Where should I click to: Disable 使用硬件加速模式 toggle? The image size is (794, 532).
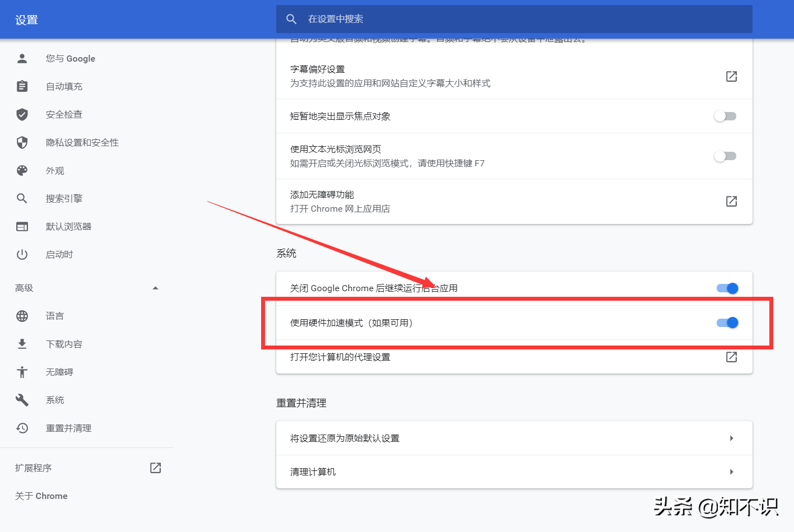point(727,323)
